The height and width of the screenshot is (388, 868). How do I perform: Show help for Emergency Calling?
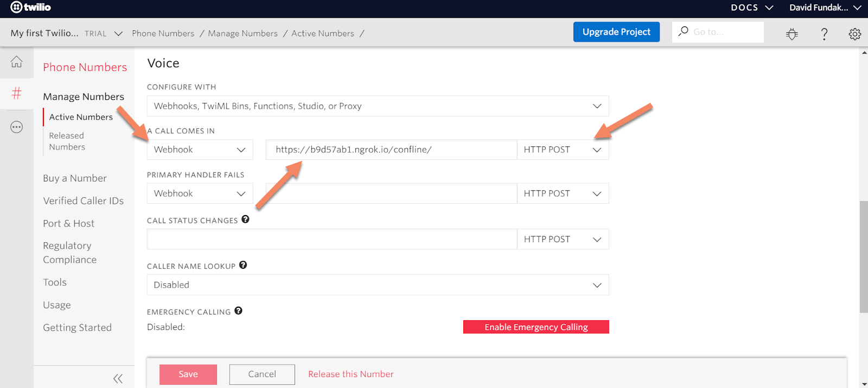click(238, 311)
